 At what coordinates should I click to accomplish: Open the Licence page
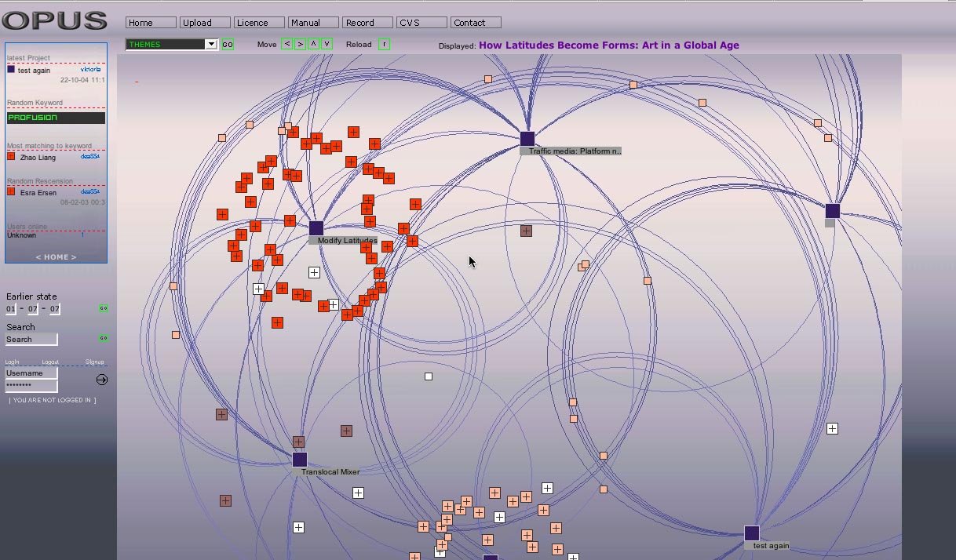pyautogui.click(x=259, y=23)
